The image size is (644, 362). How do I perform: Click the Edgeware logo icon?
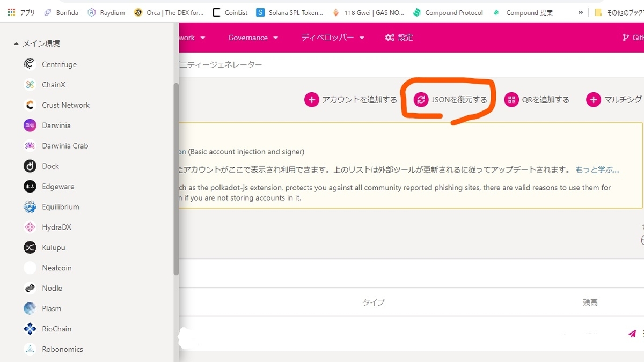tap(30, 187)
